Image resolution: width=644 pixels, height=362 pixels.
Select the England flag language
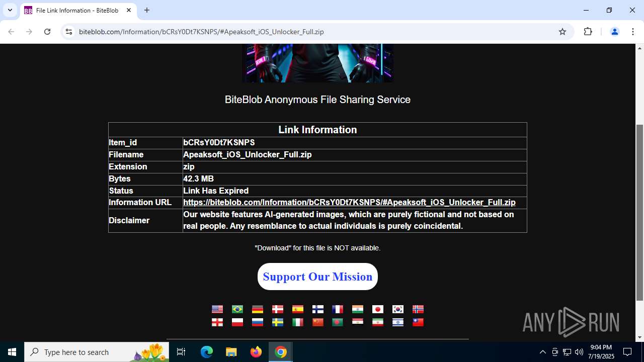217,322
